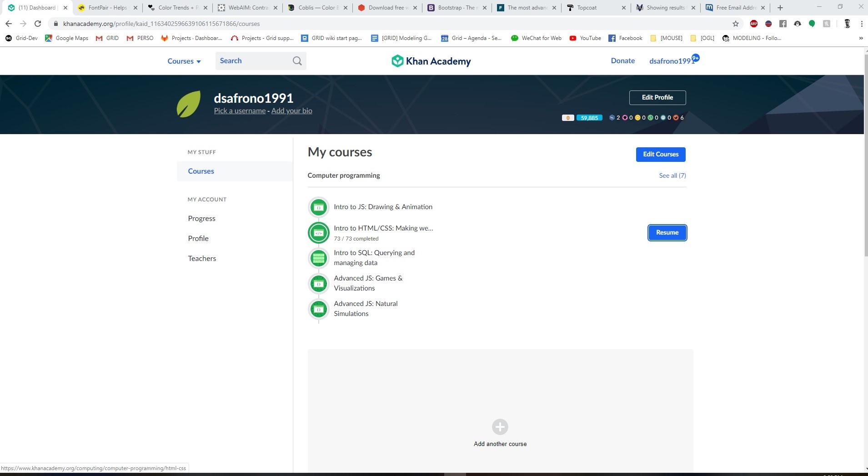Click the search magnifier icon
868x476 pixels.
tap(297, 61)
